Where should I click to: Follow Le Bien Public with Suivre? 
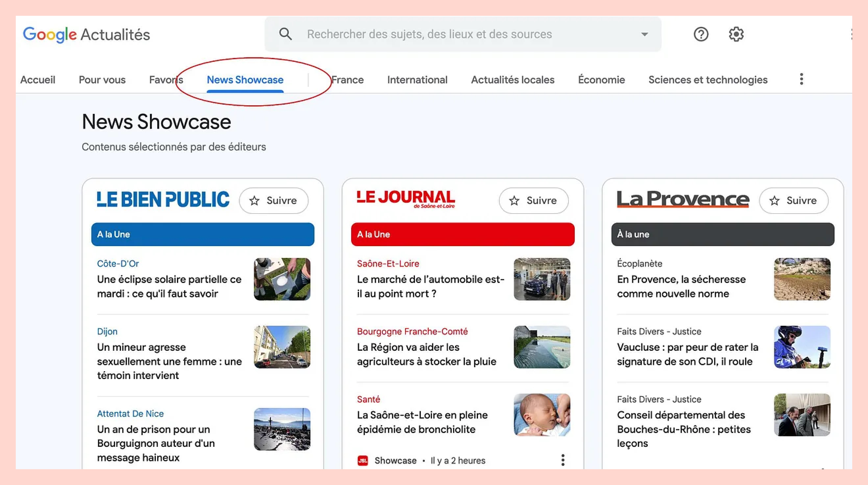[274, 201]
